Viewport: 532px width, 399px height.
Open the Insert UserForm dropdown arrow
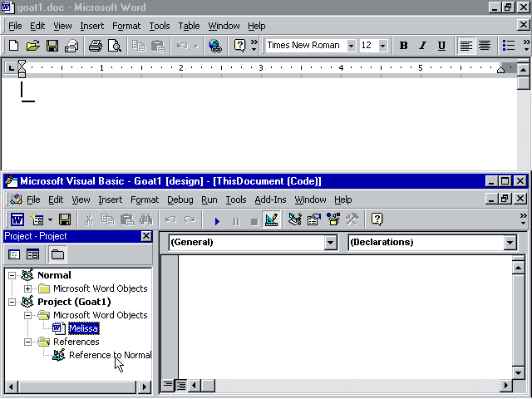[x=50, y=219]
